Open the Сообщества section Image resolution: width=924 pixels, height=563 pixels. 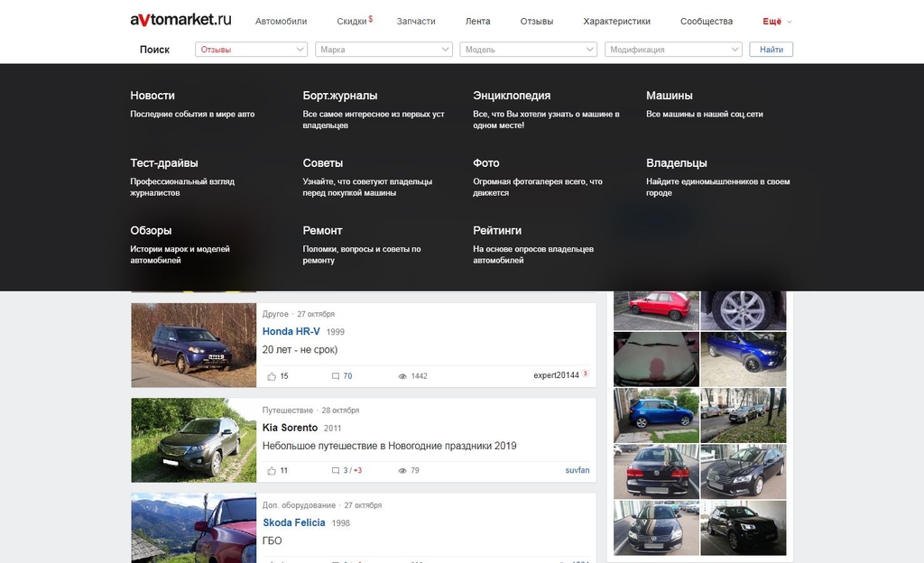click(707, 21)
